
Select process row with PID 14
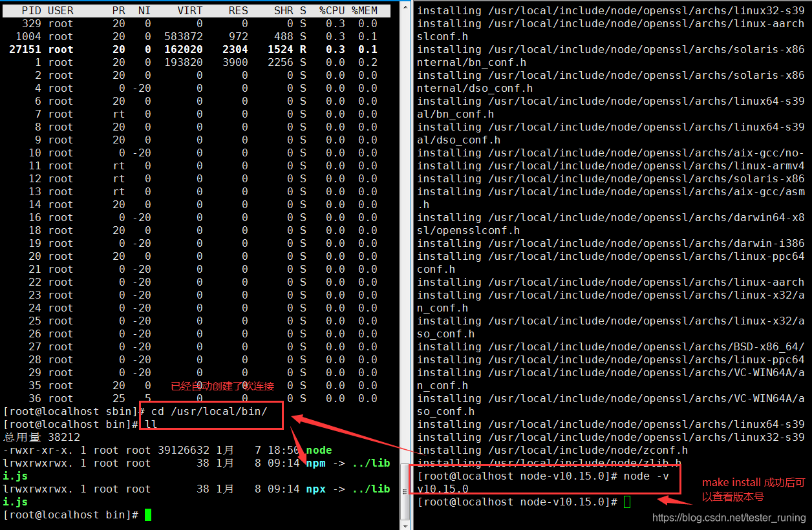197,204
